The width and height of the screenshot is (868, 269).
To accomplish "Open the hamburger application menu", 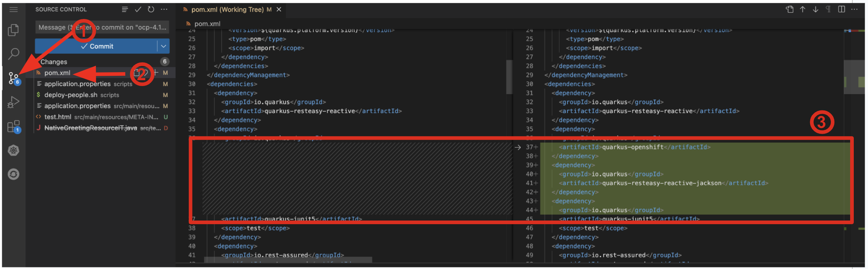I will 13,9.
